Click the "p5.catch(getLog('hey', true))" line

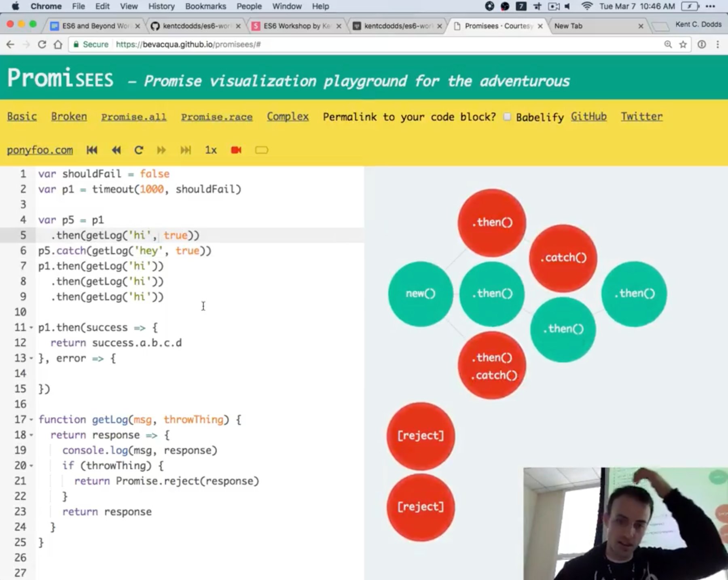(x=125, y=251)
